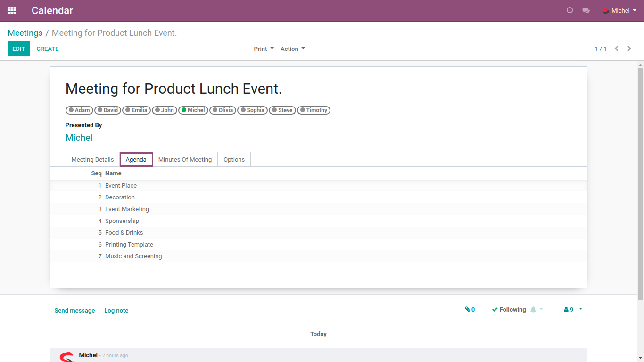Toggle the Following status
This screenshot has height=362, width=644.
tap(509, 310)
